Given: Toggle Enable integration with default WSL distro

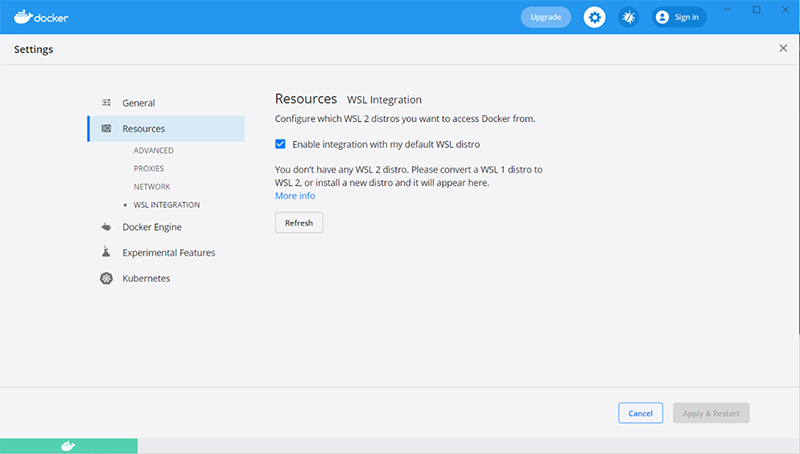Looking at the screenshot, I should pyautogui.click(x=280, y=144).
